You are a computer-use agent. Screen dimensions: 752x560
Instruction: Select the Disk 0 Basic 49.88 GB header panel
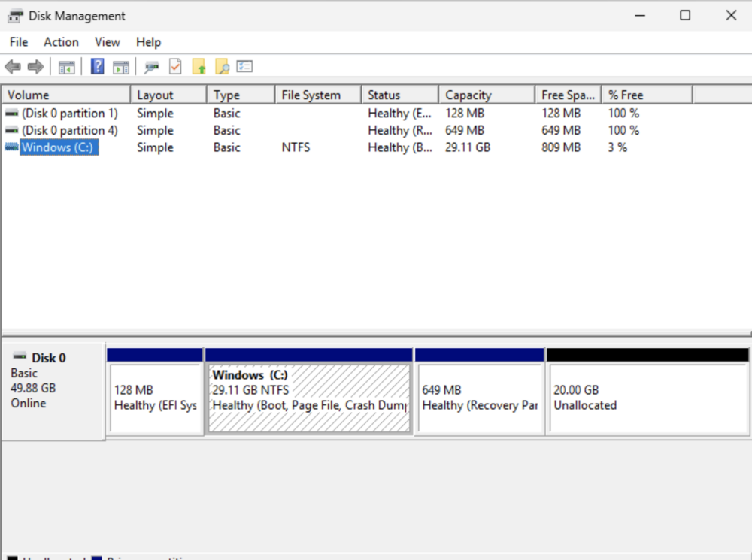pos(53,391)
